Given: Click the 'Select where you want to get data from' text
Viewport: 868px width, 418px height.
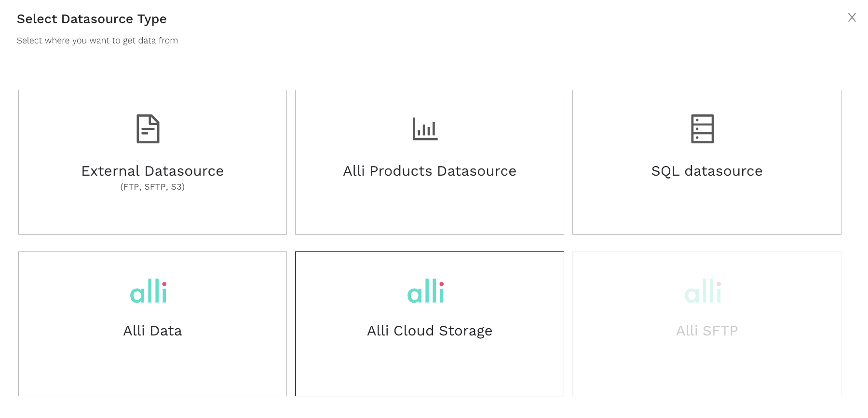Looking at the screenshot, I should click(x=97, y=41).
